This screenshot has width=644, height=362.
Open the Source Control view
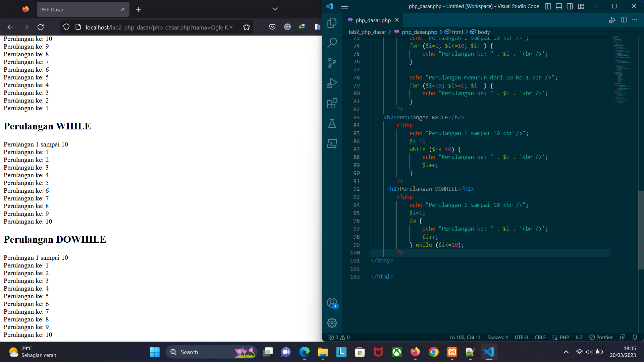(332, 63)
